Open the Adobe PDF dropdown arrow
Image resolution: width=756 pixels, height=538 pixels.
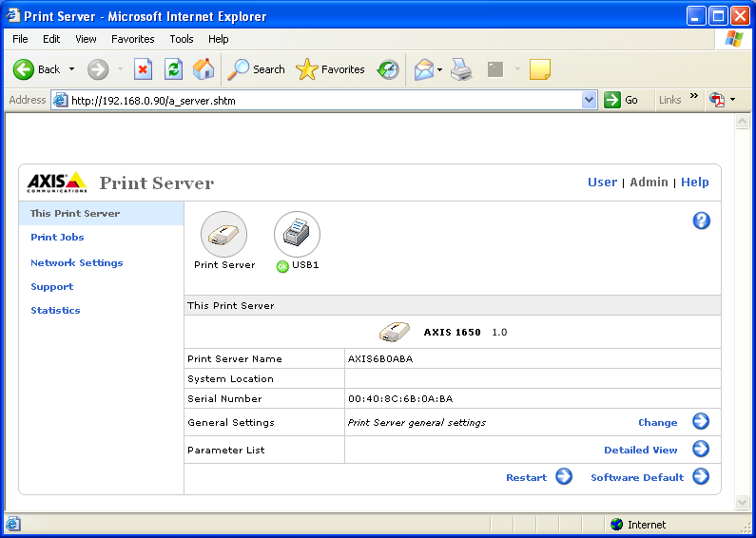click(733, 100)
